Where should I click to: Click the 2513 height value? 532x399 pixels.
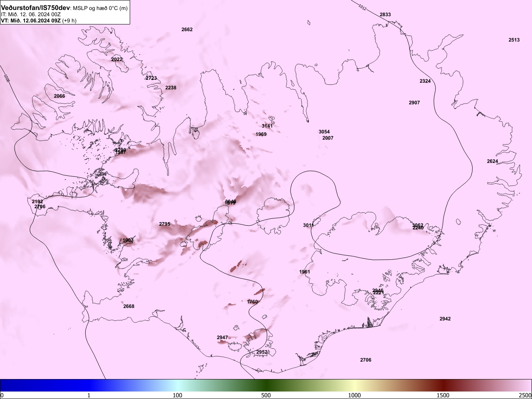pos(514,40)
